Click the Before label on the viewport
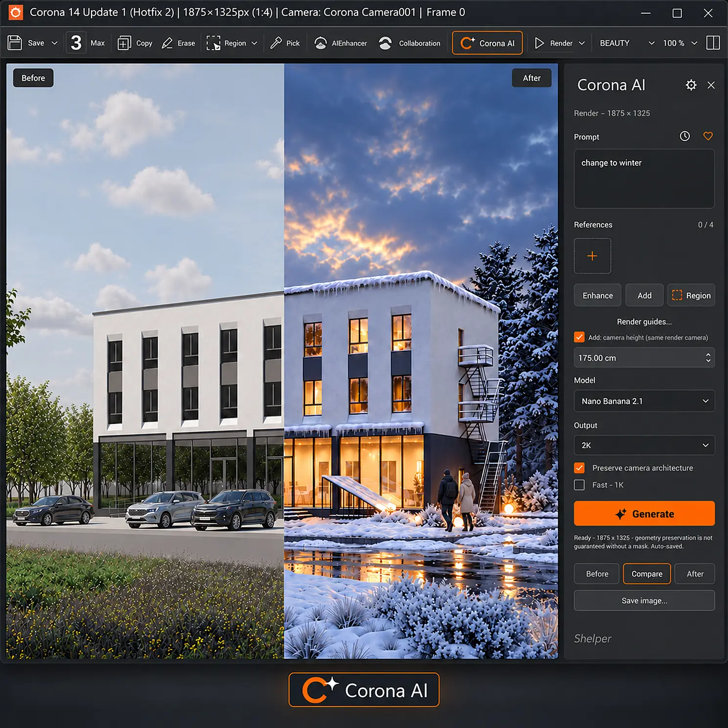Screen dimensions: 728x728 click(x=33, y=78)
